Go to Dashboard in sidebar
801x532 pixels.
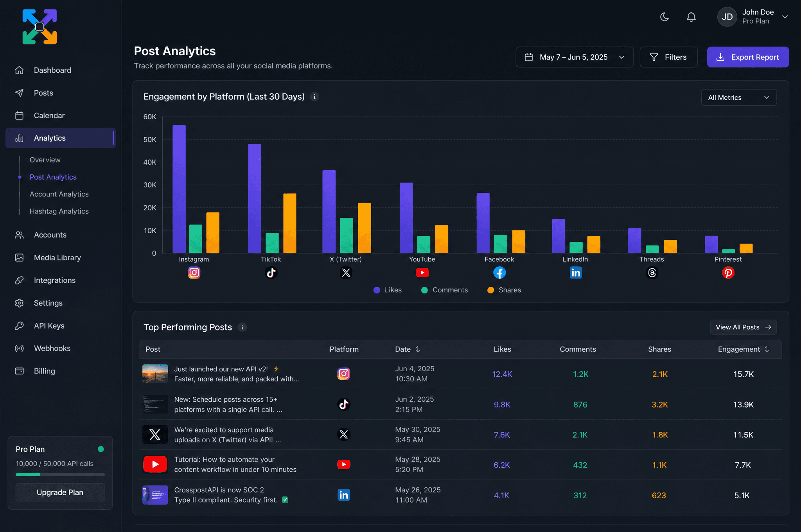[61, 70]
